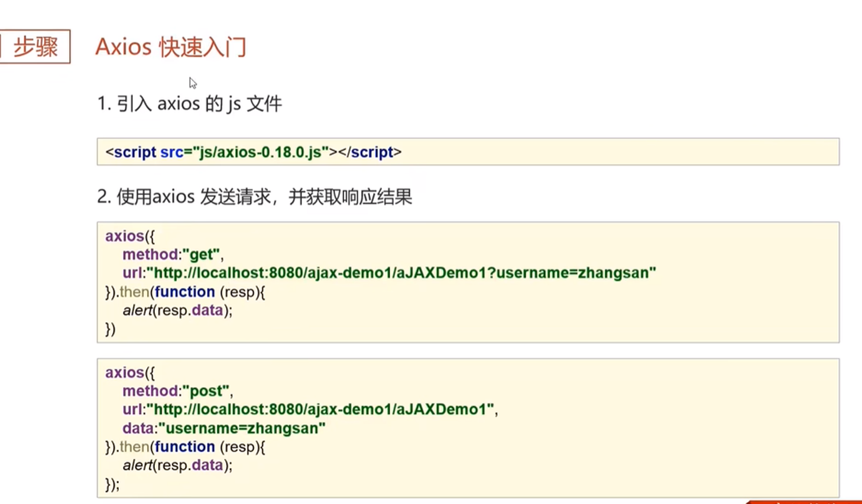Click the script src axios-0.18.0.js line
This screenshot has width=862, height=504.
click(x=254, y=152)
